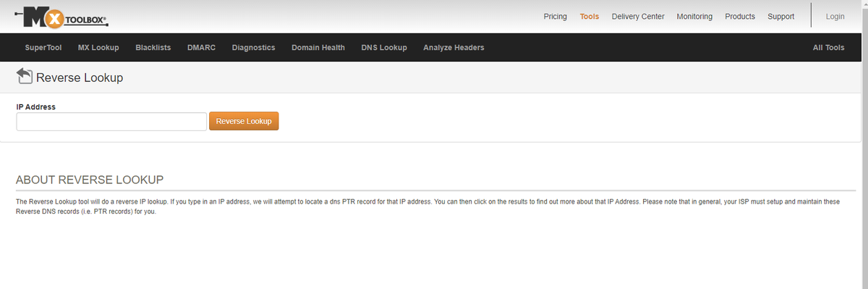Open Domain Health tool

[x=318, y=48]
